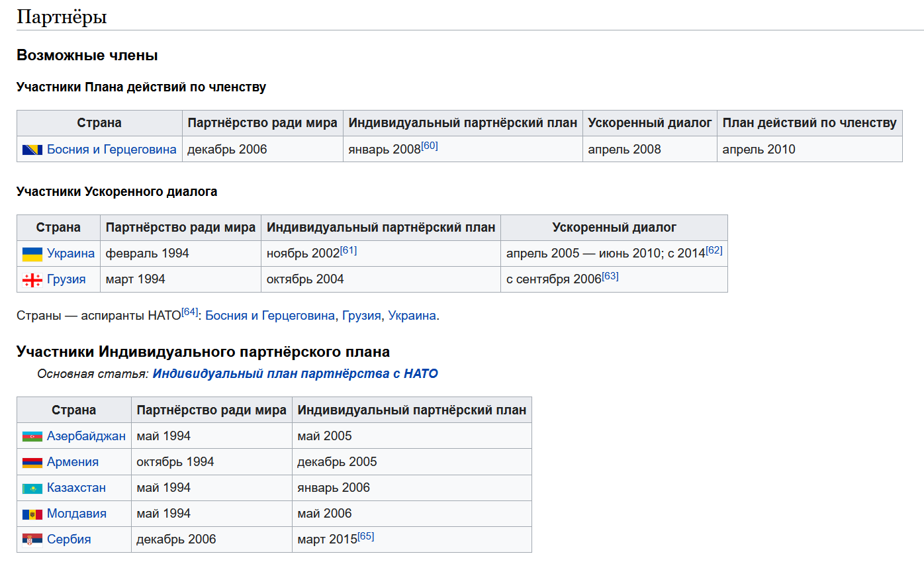Image resolution: width=924 pixels, height=562 pixels.
Task: Click the Ukraine flag icon in table
Action: 32,254
